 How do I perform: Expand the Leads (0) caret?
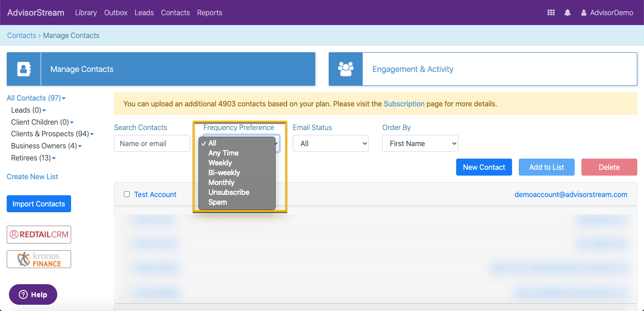click(44, 110)
